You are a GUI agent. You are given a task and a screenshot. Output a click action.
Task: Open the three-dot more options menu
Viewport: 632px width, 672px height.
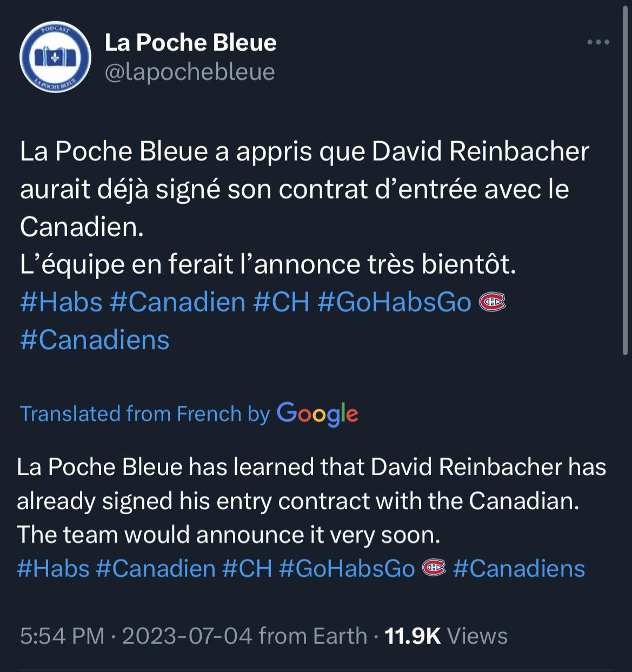[598, 43]
